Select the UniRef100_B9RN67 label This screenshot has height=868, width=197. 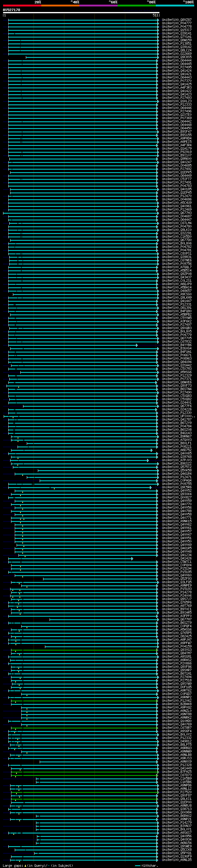pos(177,436)
